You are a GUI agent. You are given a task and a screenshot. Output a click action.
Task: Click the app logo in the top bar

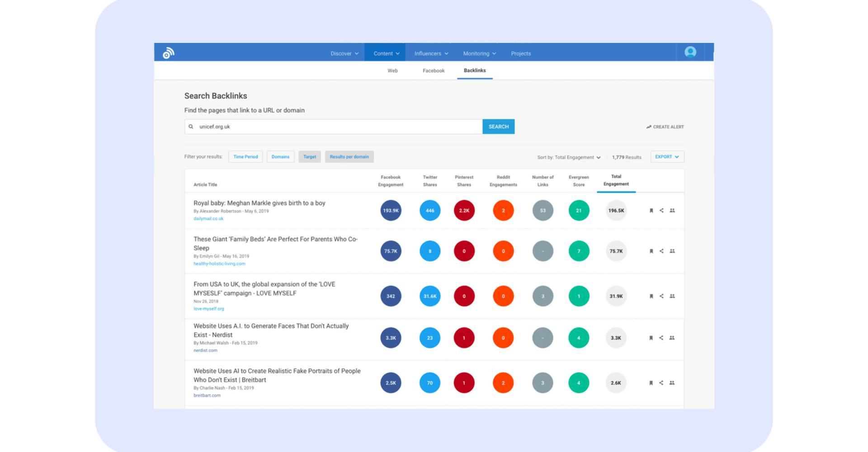(x=167, y=53)
